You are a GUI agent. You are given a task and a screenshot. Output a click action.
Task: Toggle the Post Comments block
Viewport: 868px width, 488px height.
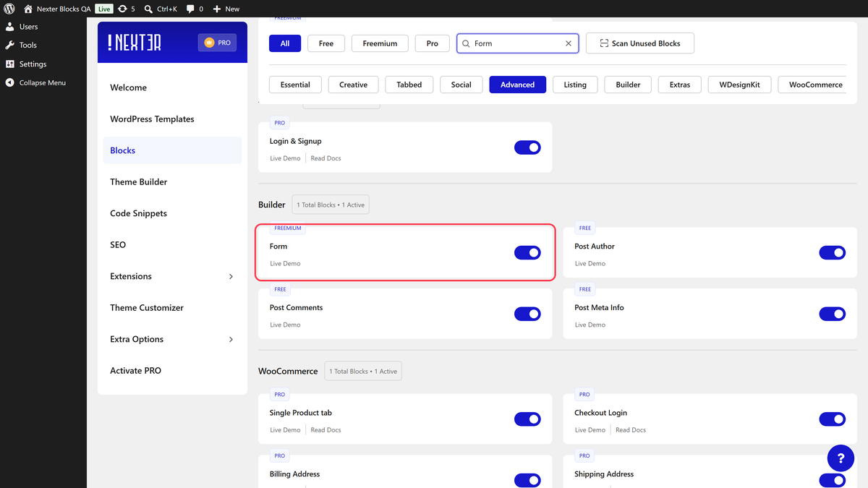pyautogui.click(x=527, y=314)
